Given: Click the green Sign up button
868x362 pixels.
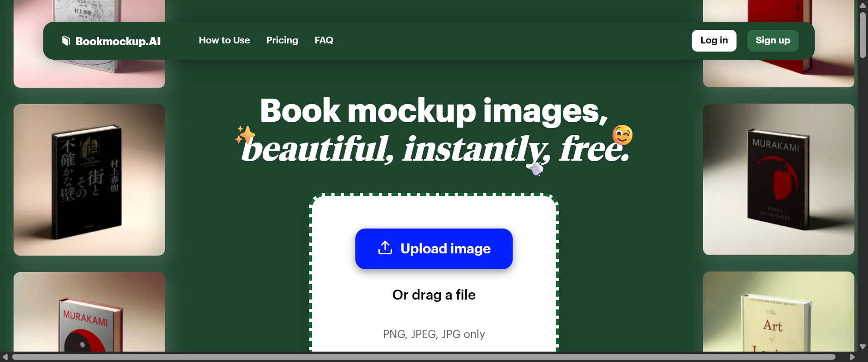Looking at the screenshot, I should tap(773, 41).
